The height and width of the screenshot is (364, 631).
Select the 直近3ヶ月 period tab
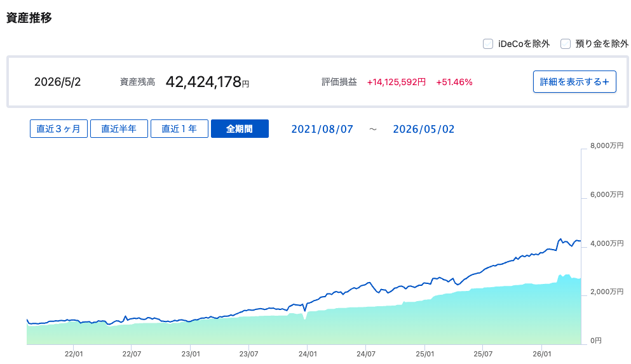tap(58, 129)
